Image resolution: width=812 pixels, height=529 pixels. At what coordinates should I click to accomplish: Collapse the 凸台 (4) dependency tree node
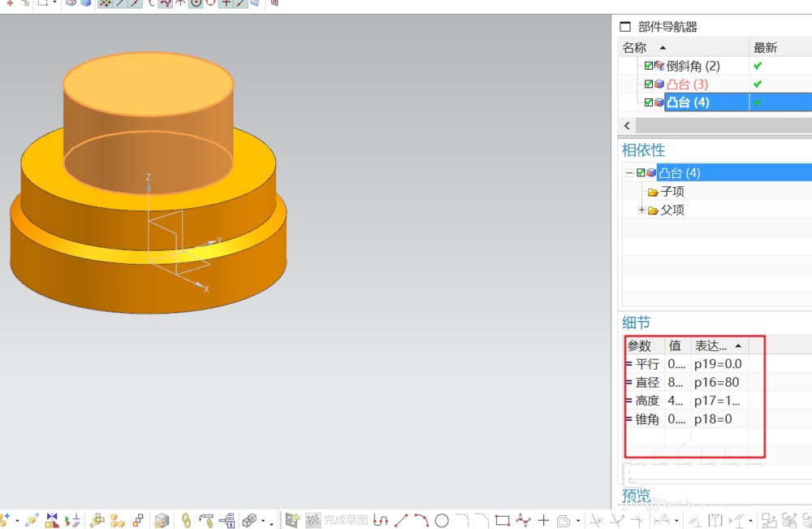(629, 173)
